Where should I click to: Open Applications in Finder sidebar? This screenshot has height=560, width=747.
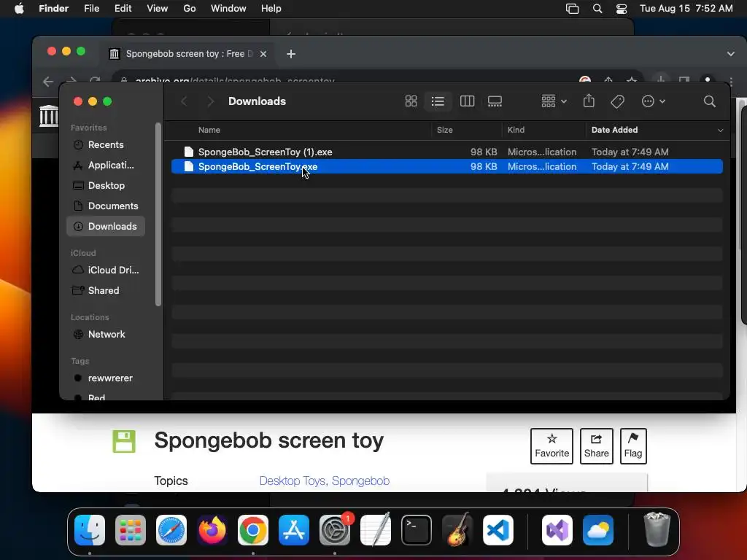tap(105, 166)
